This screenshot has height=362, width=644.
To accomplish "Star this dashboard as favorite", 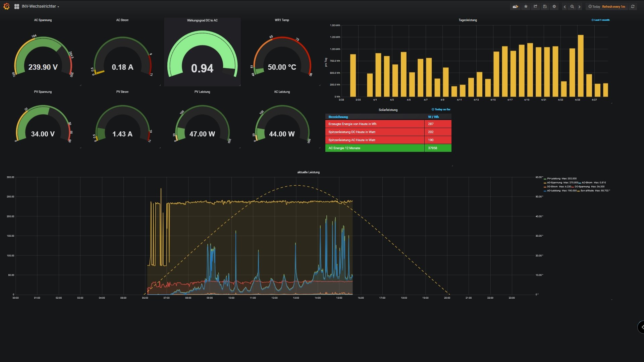I will (526, 6).
